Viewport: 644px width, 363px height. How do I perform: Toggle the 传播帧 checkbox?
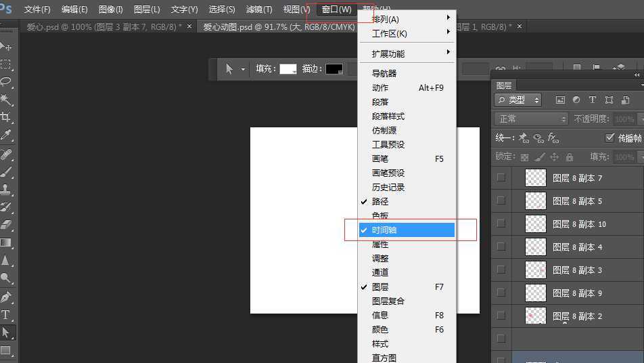(609, 137)
